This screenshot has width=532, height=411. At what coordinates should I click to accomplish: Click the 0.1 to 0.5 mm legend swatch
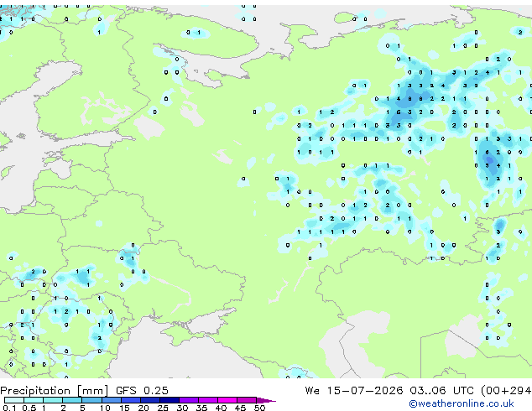(14, 400)
